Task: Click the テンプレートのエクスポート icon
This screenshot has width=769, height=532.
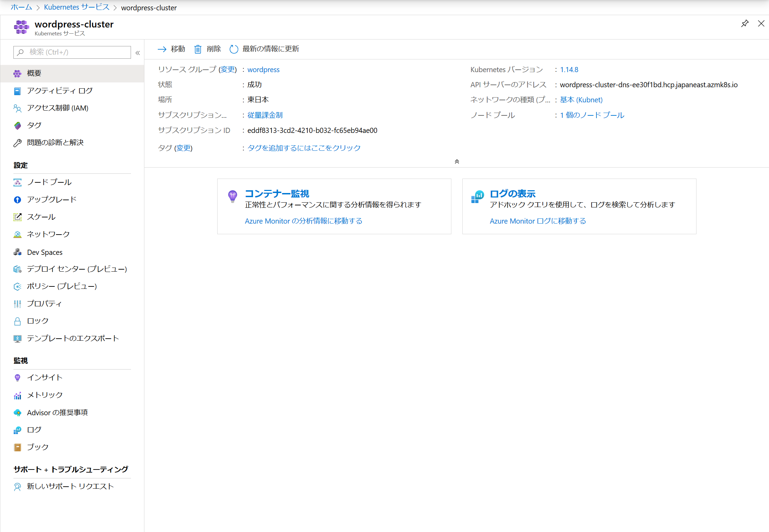Action: coord(18,339)
